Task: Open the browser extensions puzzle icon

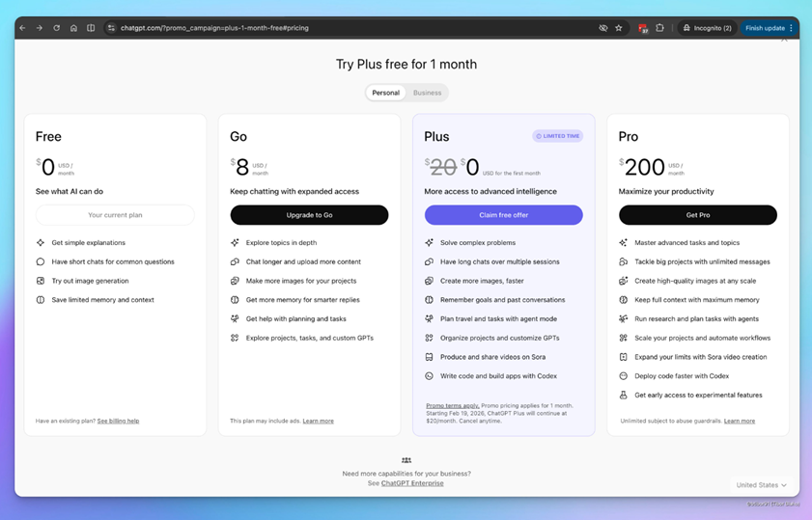Action: tap(660, 28)
